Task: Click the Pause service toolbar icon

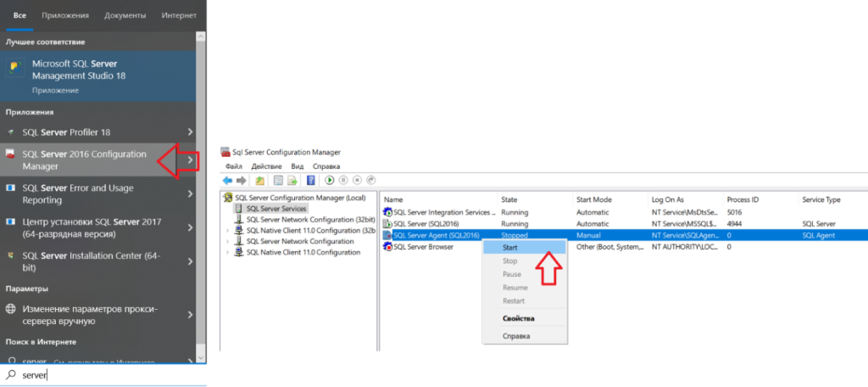Action: pyautogui.click(x=343, y=180)
